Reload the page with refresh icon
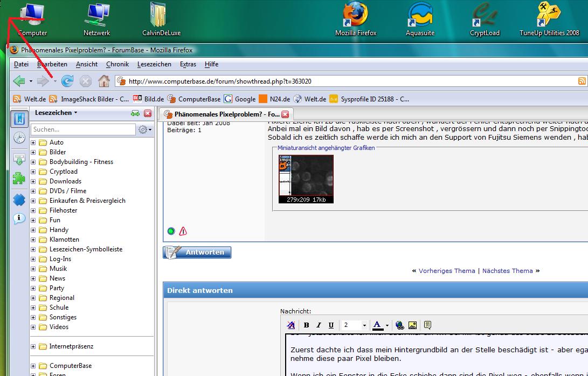Screen dimensions: 588x376 coord(67,81)
